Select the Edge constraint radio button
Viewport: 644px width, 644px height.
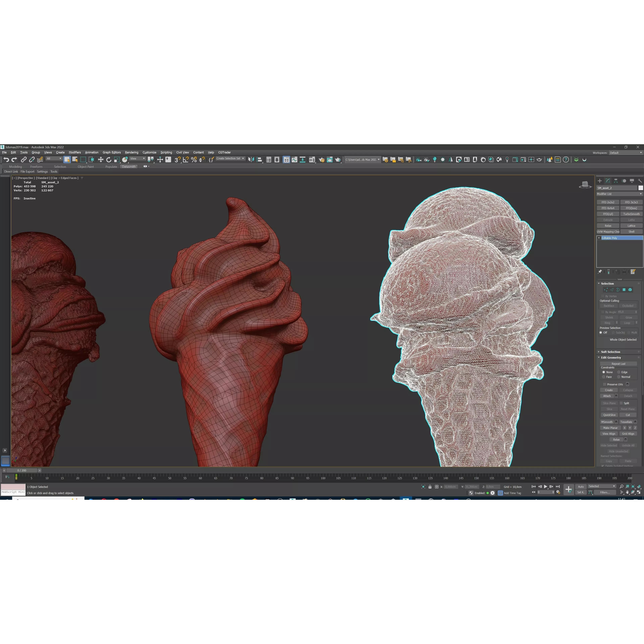coord(619,372)
